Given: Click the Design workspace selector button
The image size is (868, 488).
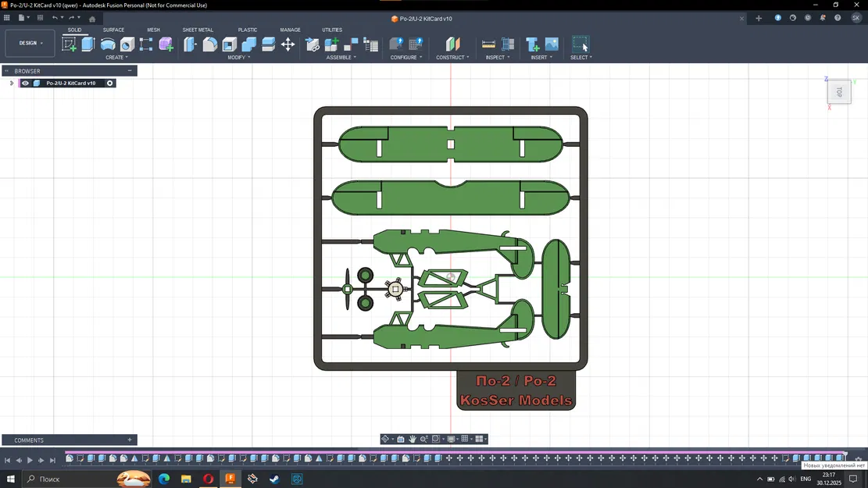Looking at the screenshot, I should 29,43.
